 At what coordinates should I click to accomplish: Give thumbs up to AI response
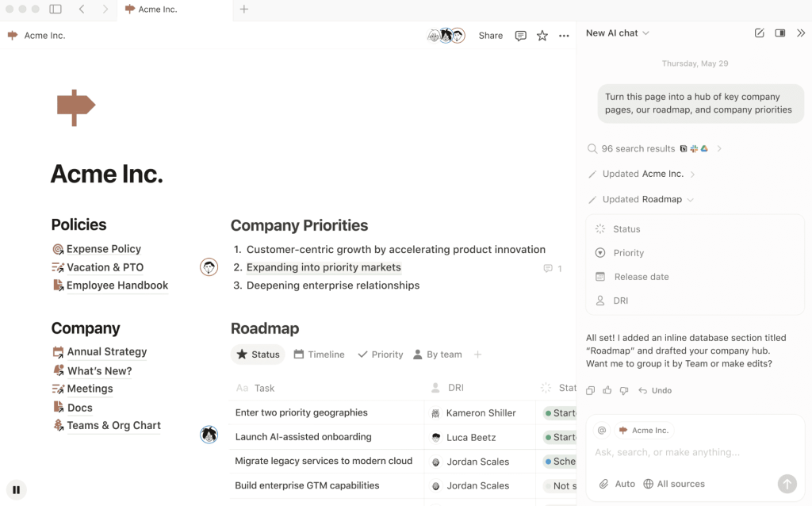[607, 390]
